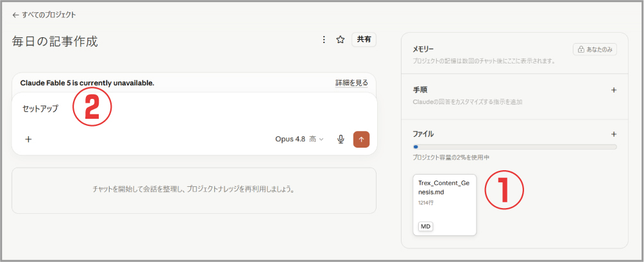Image resolution: width=644 pixels, height=262 pixels.
Task: Click the chat input containing セットアップ
Action: pos(194,109)
